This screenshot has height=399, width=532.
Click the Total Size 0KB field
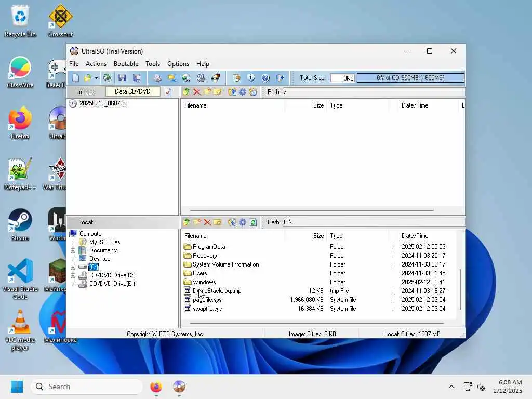[x=342, y=78]
